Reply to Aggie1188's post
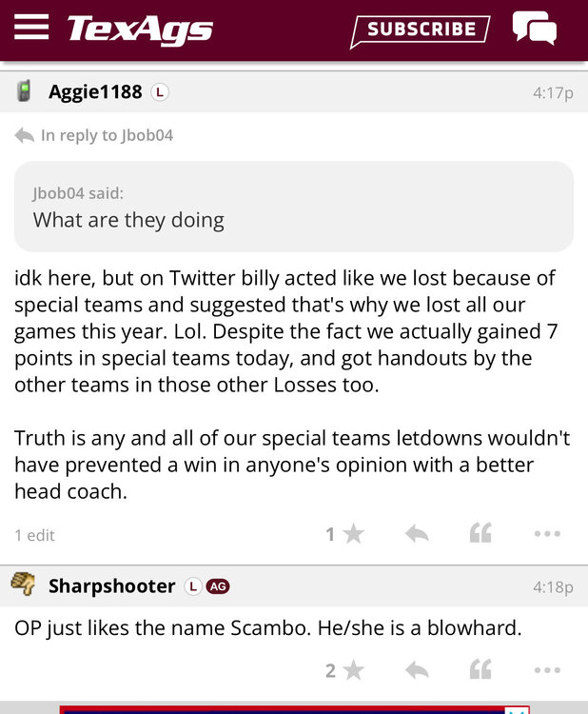This screenshot has width=588, height=714. [417, 534]
